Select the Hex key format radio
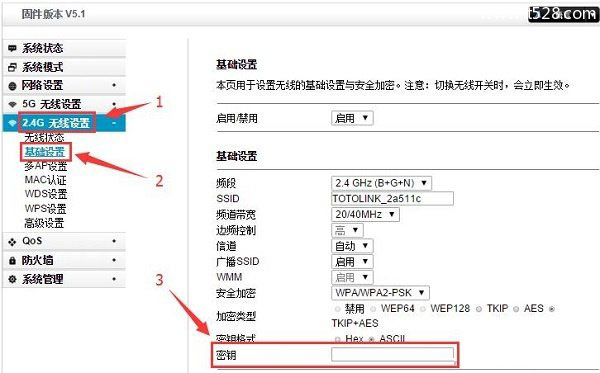Screen dimensions: 600x373 [338, 339]
